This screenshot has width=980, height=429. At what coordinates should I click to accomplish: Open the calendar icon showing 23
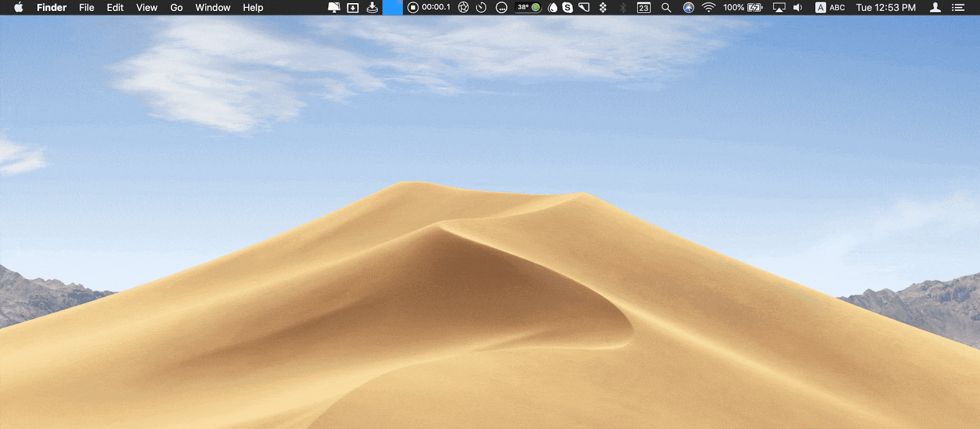(x=644, y=7)
